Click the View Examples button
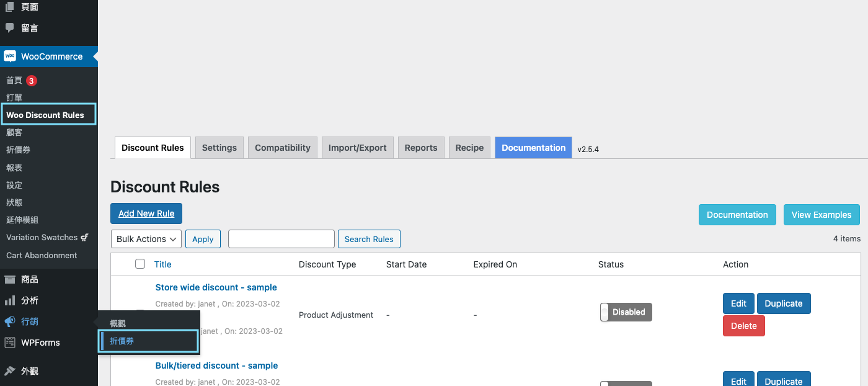868x386 pixels. pyautogui.click(x=821, y=215)
